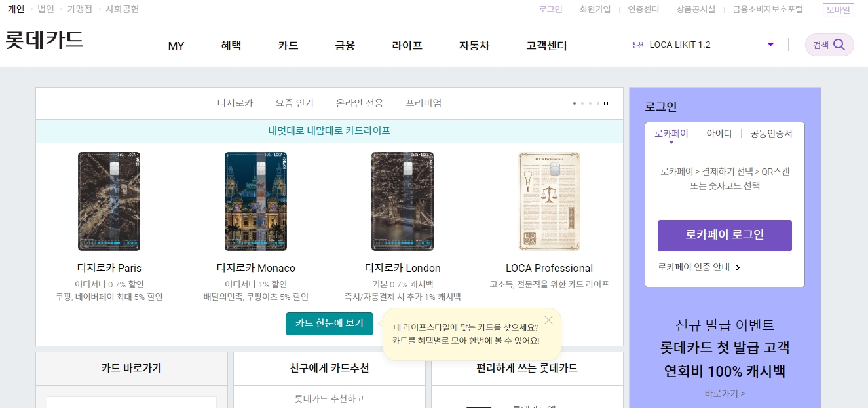Click the 디지로카 Paris card title
The width and height of the screenshot is (868, 408).
click(x=109, y=268)
